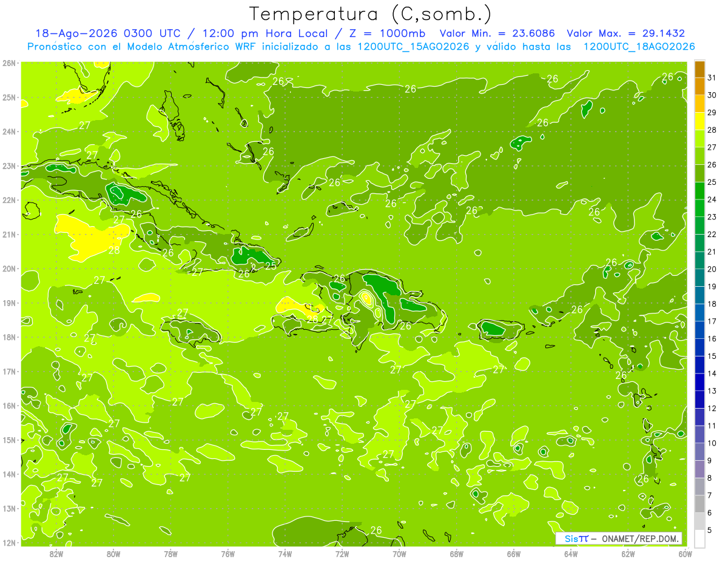Screen dimensions: 728x562
Task: Click the teal legend swatch between 19 and 20
Action: (x=699, y=278)
